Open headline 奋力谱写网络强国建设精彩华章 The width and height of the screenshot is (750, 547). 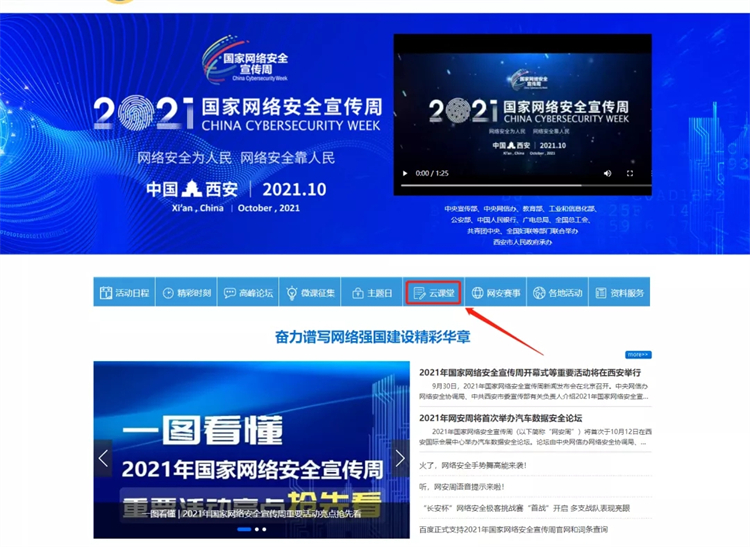pyautogui.click(x=373, y=337)
